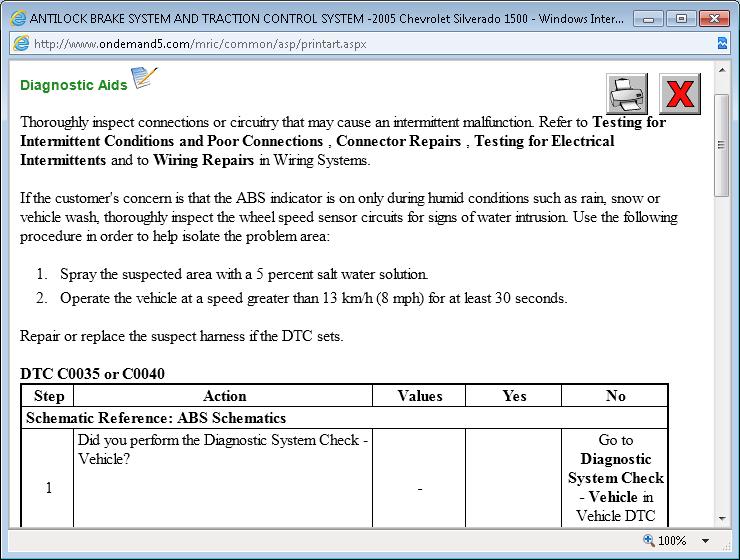Click the Did you perform Diagnostic System Check text
Viewport: 740px width, 560px height.
(223, 449)
